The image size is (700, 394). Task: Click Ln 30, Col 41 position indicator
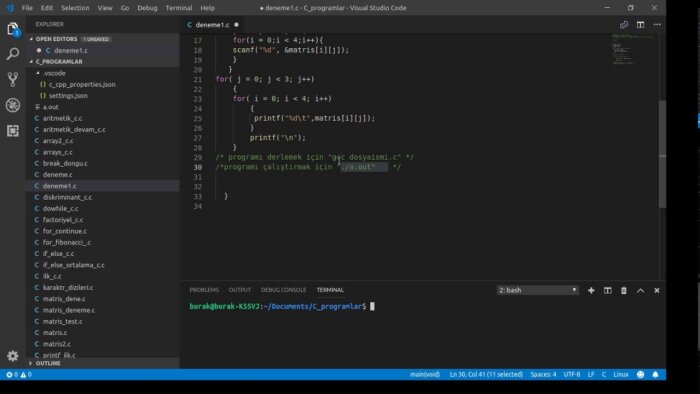point(486,374)
